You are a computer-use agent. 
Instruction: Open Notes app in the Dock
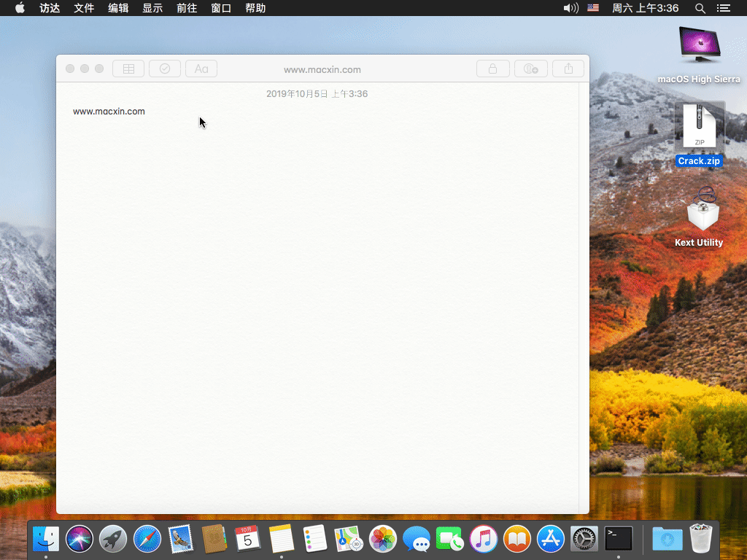coord(282,539)
